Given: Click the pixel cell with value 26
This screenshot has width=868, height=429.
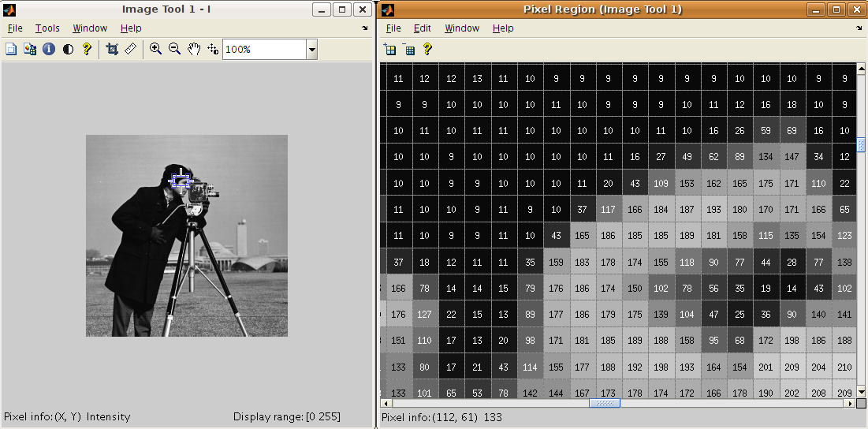Looking at the screenshot, I should (x=739, y=131).
